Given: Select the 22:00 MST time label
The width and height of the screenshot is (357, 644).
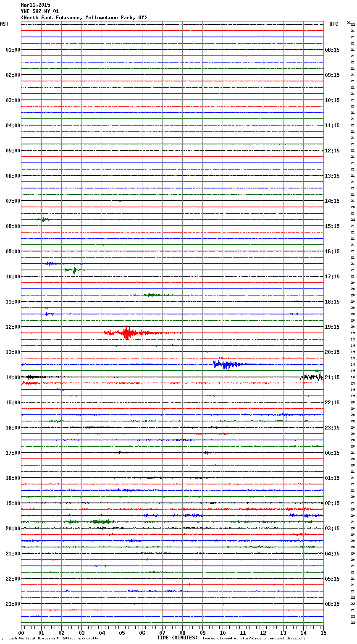Looking at the screenshot, I should pyautogui.click(x=13, y=579).
